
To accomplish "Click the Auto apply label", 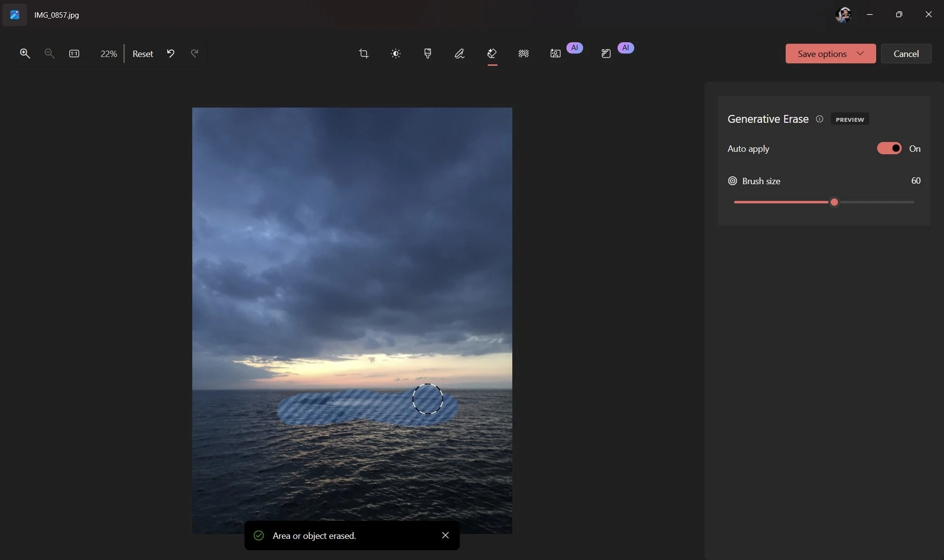I will tap(748, 148).
